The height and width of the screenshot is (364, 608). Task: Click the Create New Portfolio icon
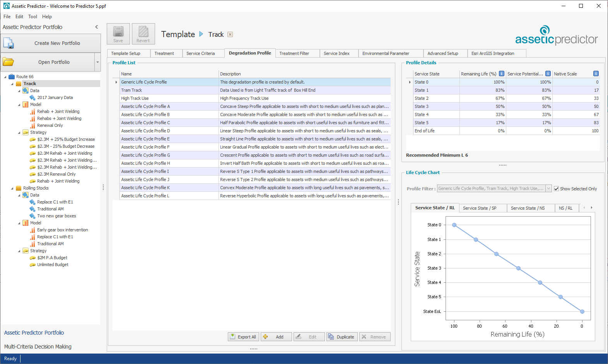9,43
